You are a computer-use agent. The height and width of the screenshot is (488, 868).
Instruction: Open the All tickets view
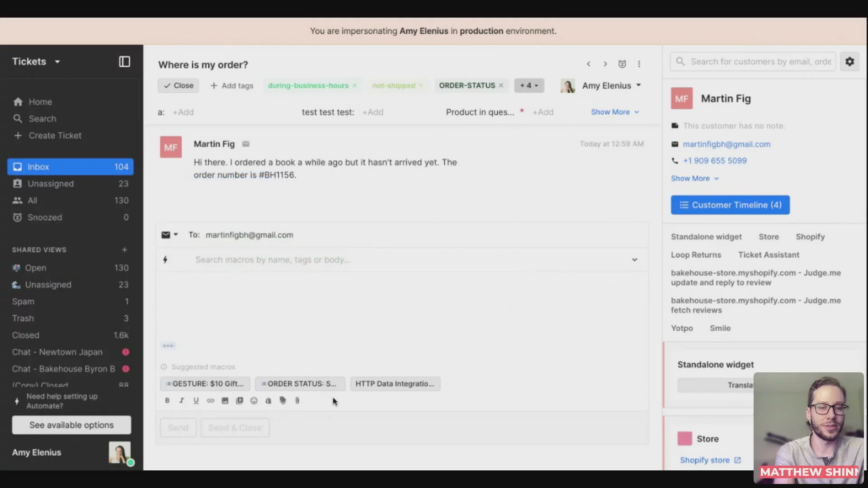(x=71, y=201)
